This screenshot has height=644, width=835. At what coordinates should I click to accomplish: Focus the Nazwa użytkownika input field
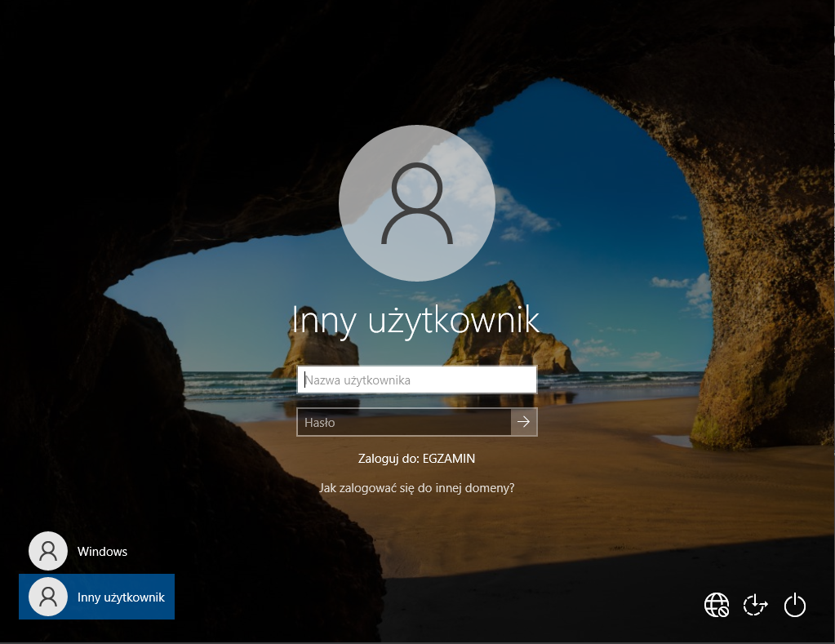click(417, 380)
